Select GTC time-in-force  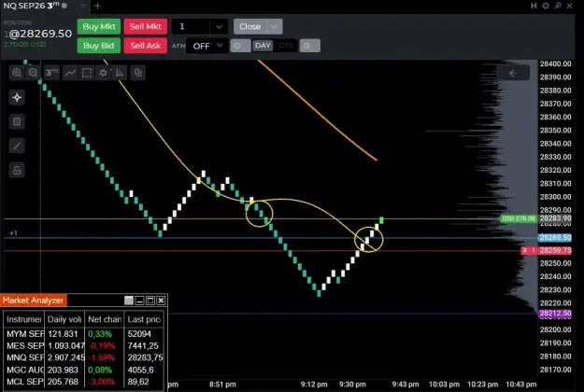(x=286, y=46)
